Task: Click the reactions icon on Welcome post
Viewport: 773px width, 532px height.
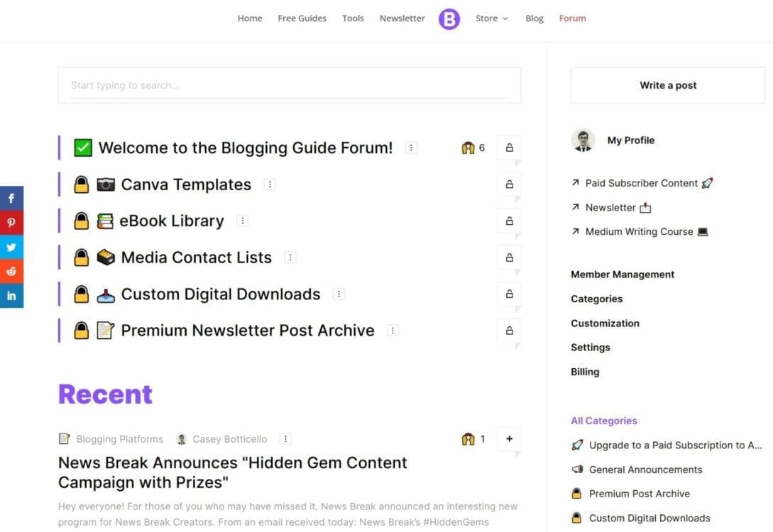Action: [x=468, y=148]
